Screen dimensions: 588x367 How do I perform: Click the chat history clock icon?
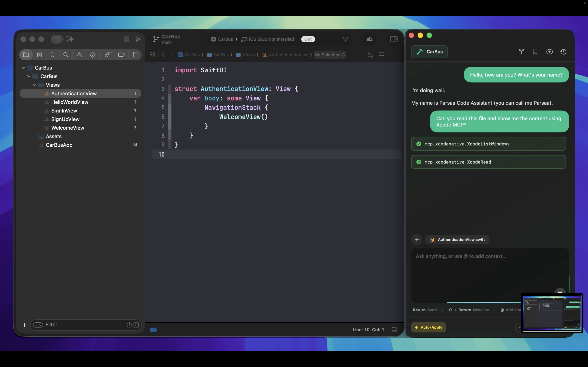pos(563,52)
